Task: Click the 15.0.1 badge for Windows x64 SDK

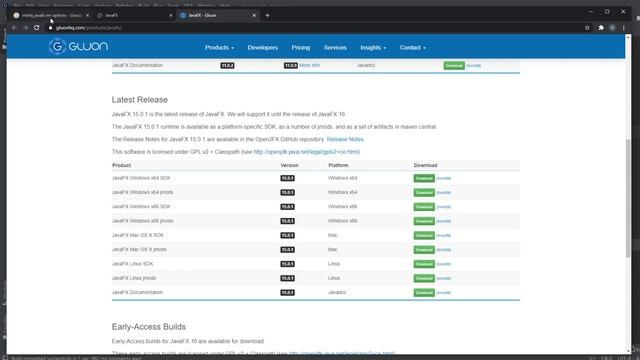Action: pyautogui.click(x=287, y=178)
